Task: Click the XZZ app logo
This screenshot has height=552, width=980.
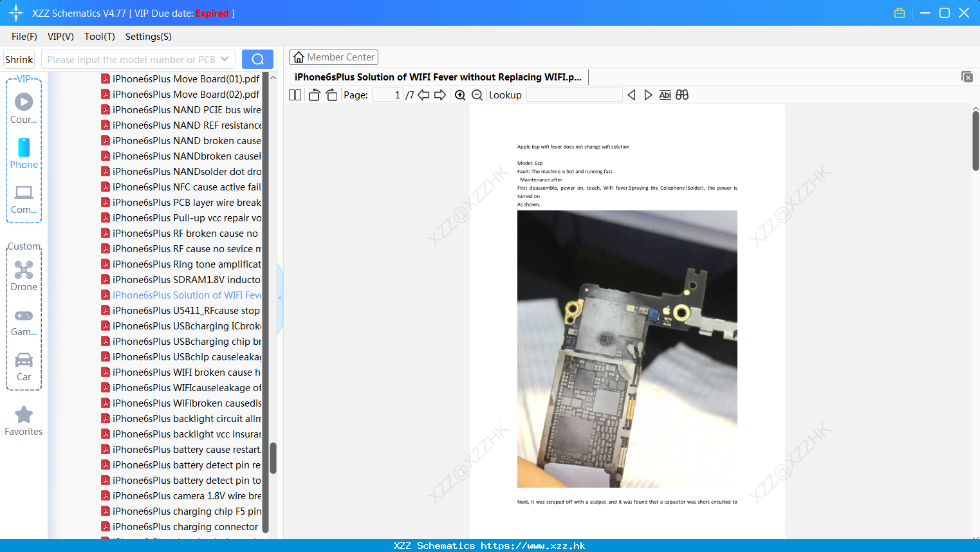Action: [16, 13]
